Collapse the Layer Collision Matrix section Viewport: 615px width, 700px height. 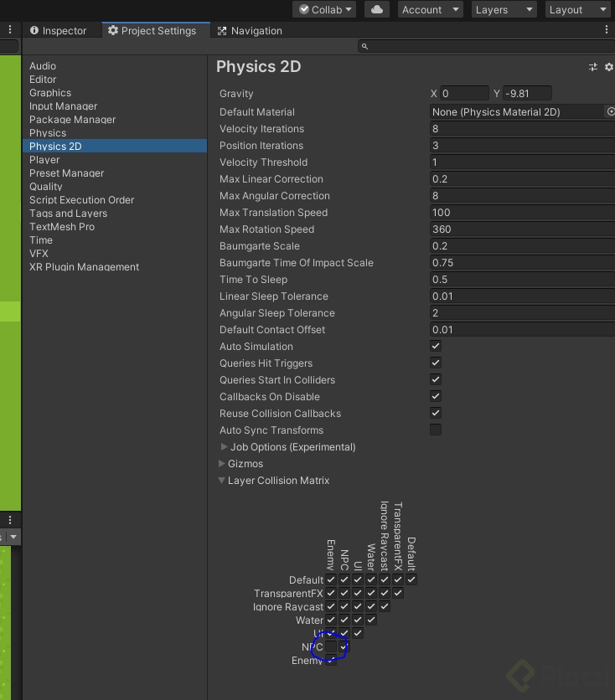coord(222,481)
